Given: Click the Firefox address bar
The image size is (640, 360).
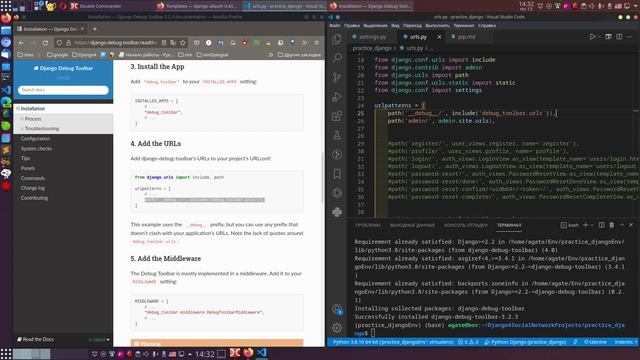Looking at the screenshot, I should point(116,42).
